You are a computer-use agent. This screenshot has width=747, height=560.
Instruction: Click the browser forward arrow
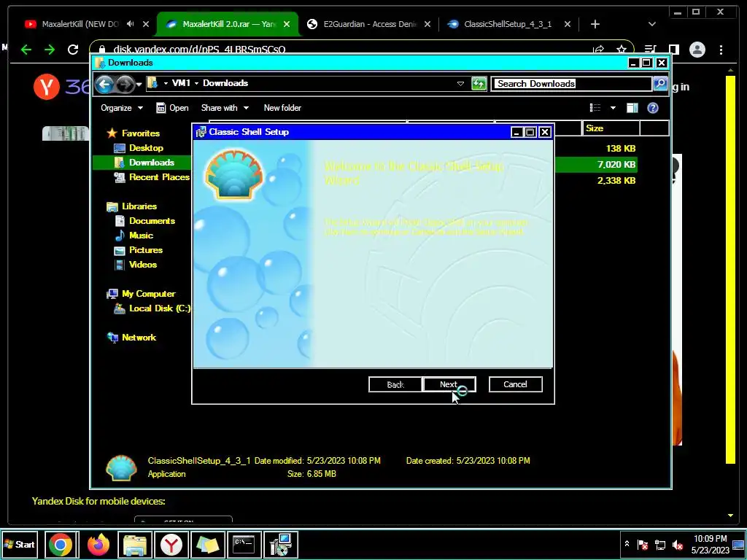[x=50, y=50]
